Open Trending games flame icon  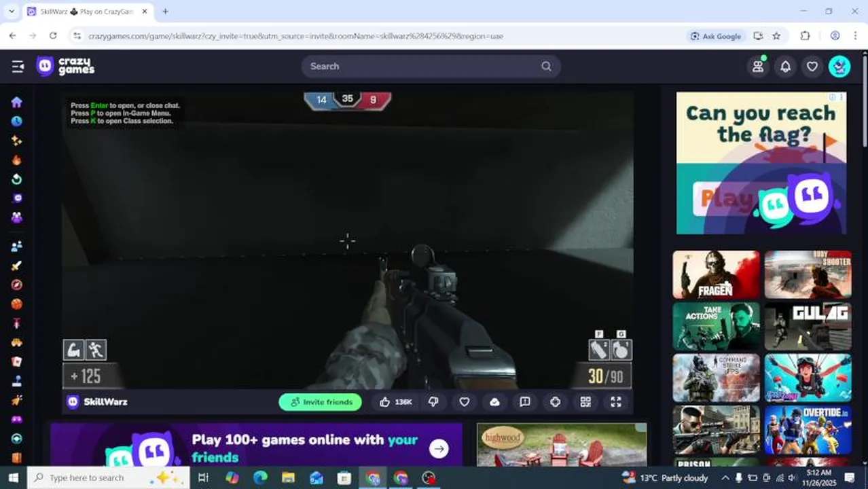16,160
